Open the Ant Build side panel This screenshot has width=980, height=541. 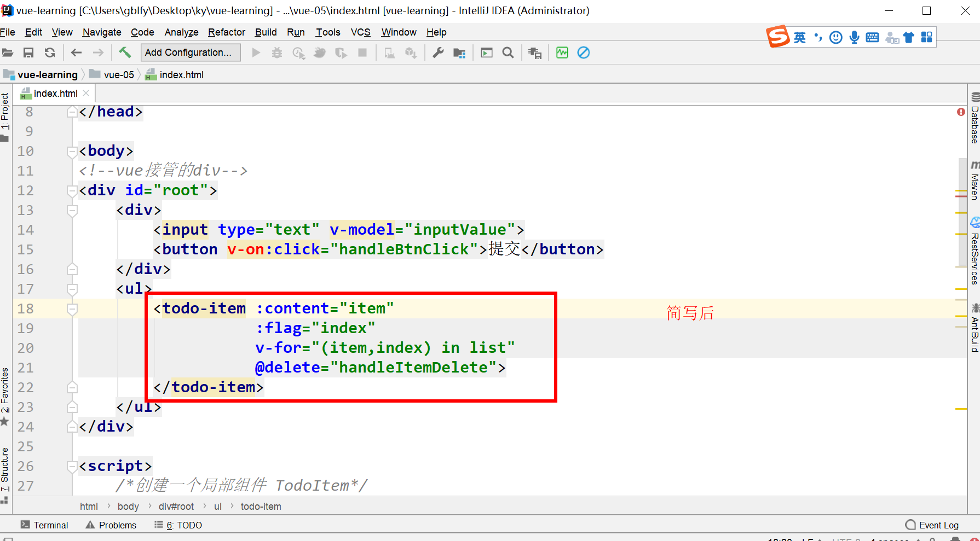tap(975, 327)
